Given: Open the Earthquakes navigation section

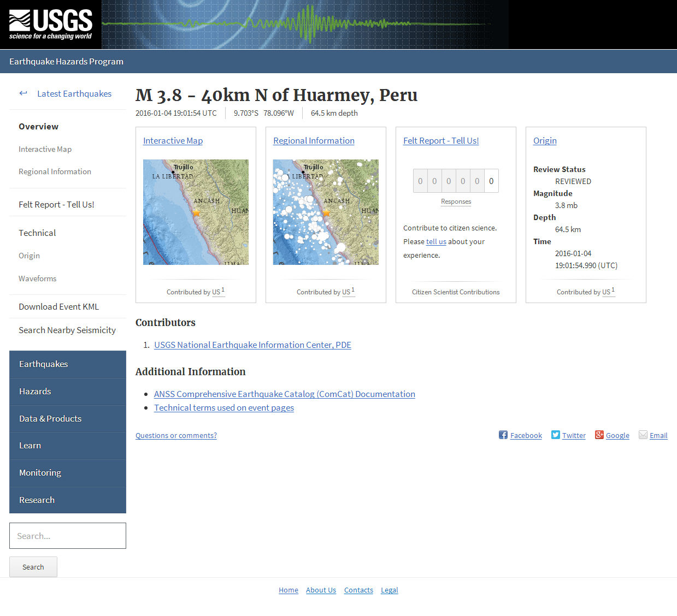Looking at the screenshot, I should (68, 364).
